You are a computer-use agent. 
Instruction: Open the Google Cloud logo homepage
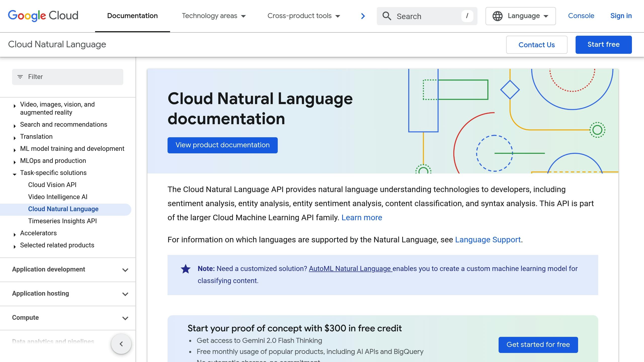tap(43, 16)
